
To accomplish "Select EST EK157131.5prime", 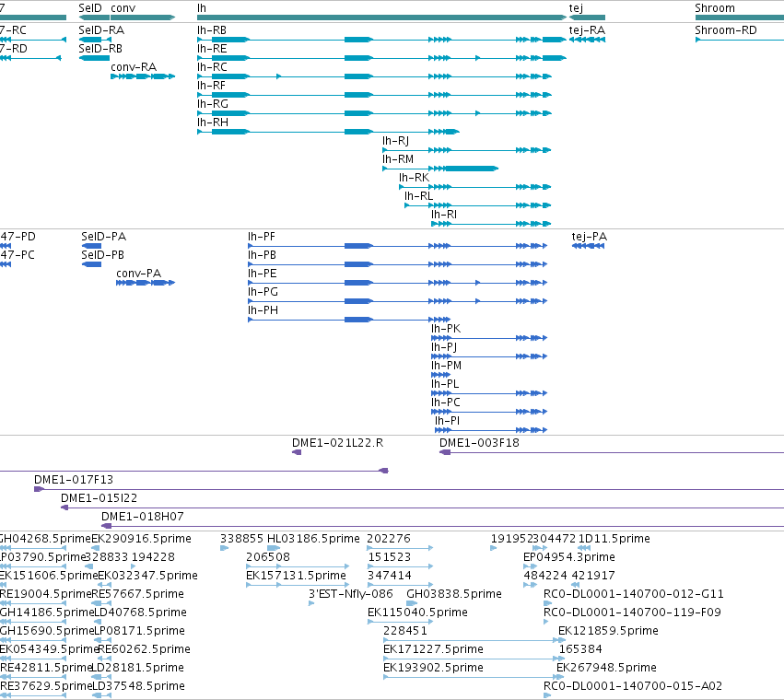I will point(298,585).
